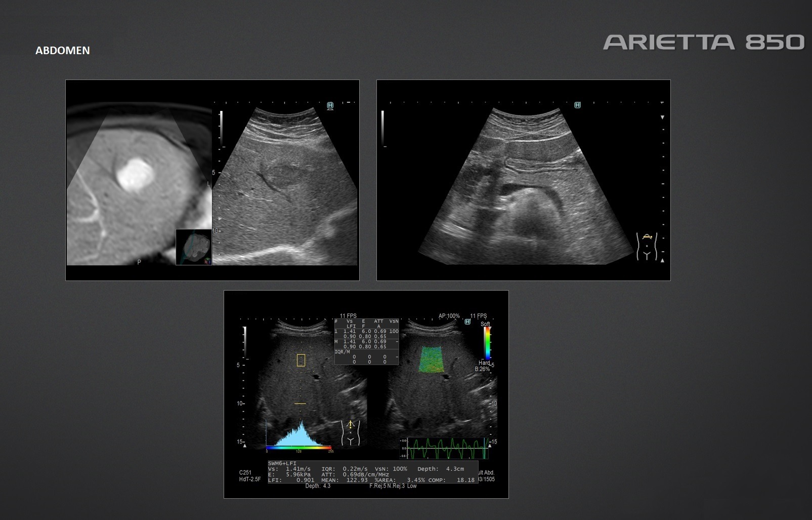This screenshot has height=520, width=812.
Task: Open the 3D liver model inset
Action: [x=194, y=247]
